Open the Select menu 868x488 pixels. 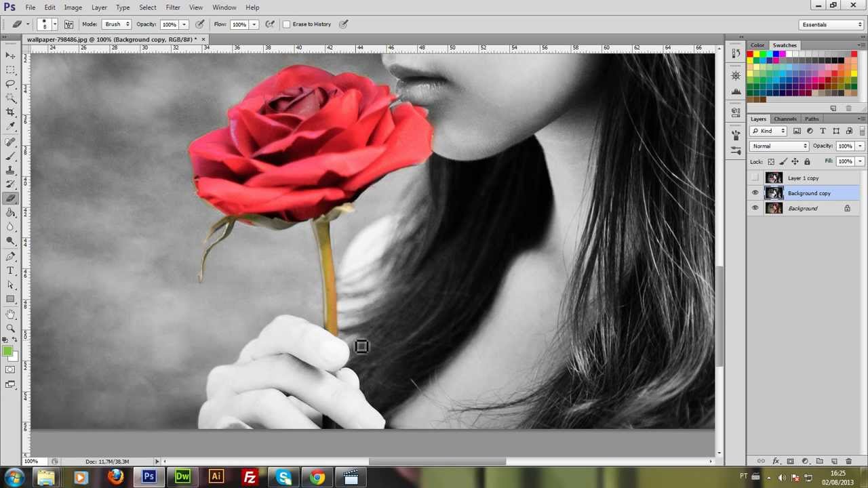click(148, 7)
